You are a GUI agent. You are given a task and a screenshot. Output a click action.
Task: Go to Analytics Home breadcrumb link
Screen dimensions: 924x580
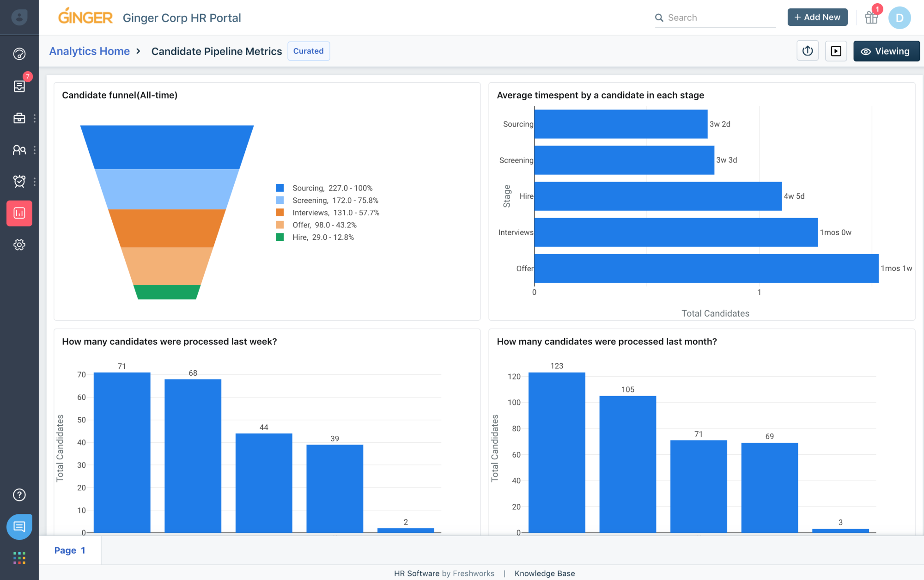(89, 51)
